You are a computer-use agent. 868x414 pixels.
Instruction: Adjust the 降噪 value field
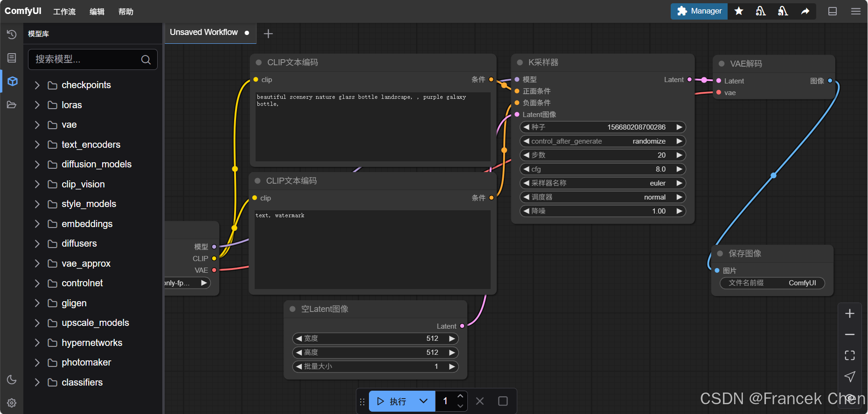603,211
